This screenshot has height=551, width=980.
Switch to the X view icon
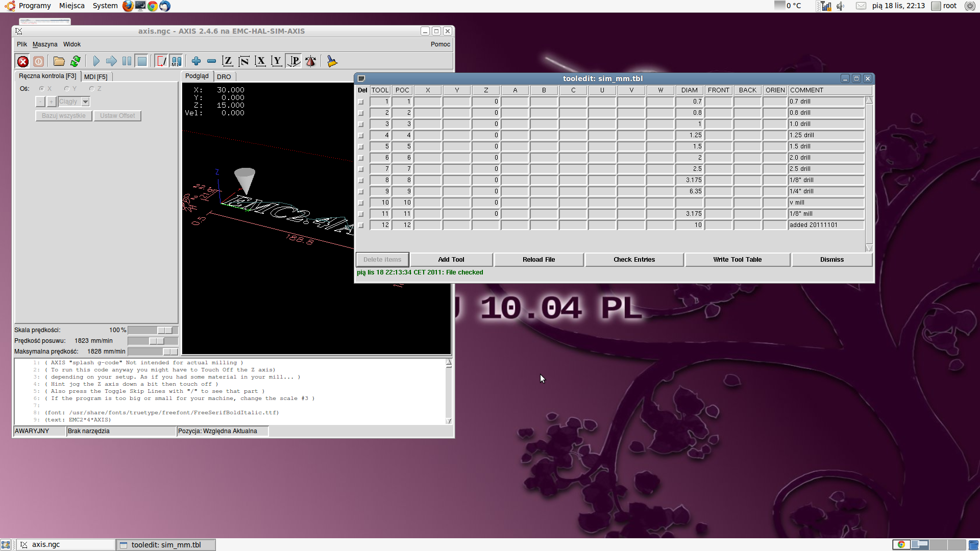260,61
